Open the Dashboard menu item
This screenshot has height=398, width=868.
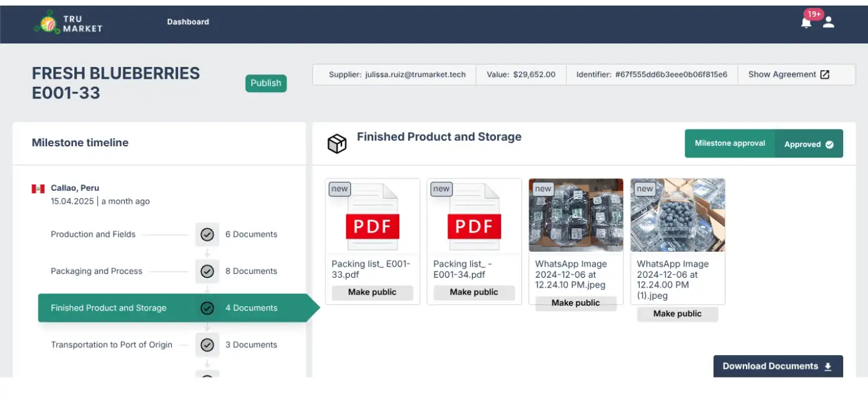point(188,22)
